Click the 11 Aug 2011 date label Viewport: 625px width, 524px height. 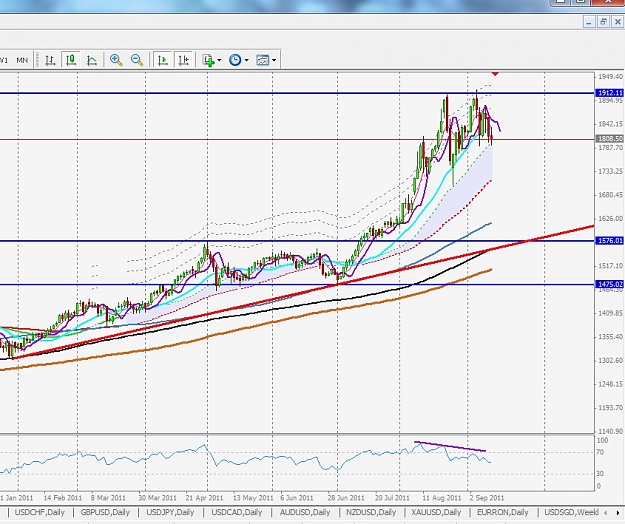(442, 498)
